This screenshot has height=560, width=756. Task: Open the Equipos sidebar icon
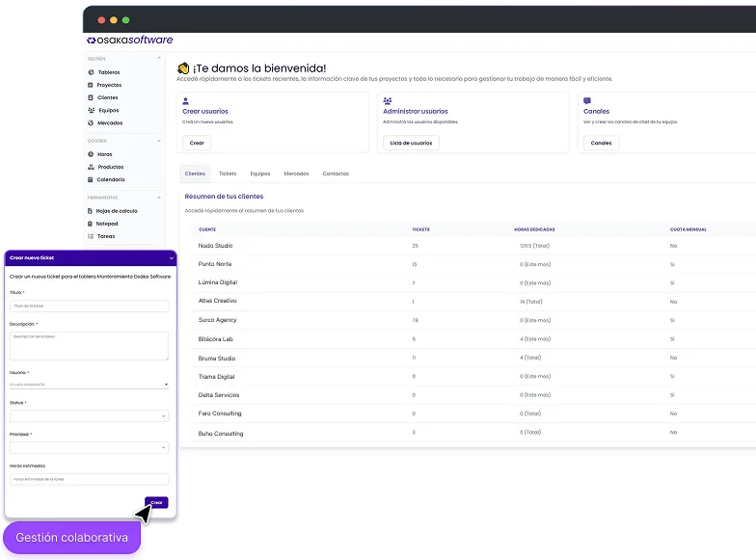(91, 110)
